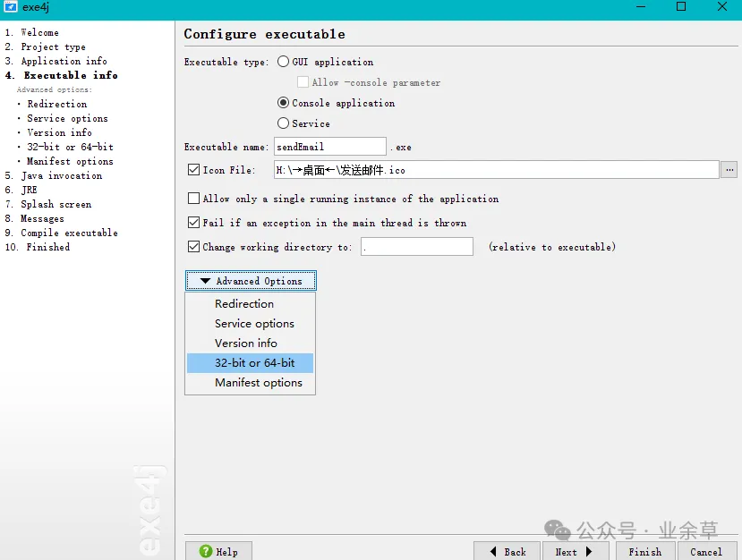Open Version info in sidebar
This screenshot has height=560, width=742.
point(59,132)
